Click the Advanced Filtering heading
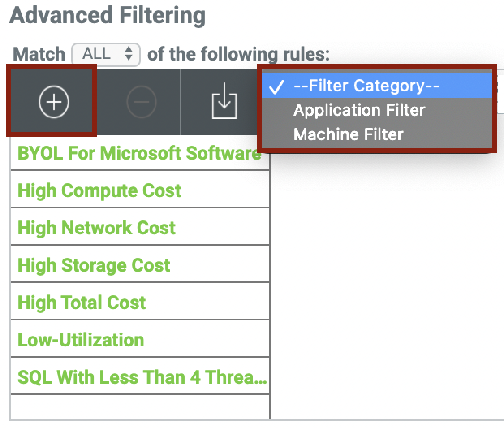 coord(108,15)
